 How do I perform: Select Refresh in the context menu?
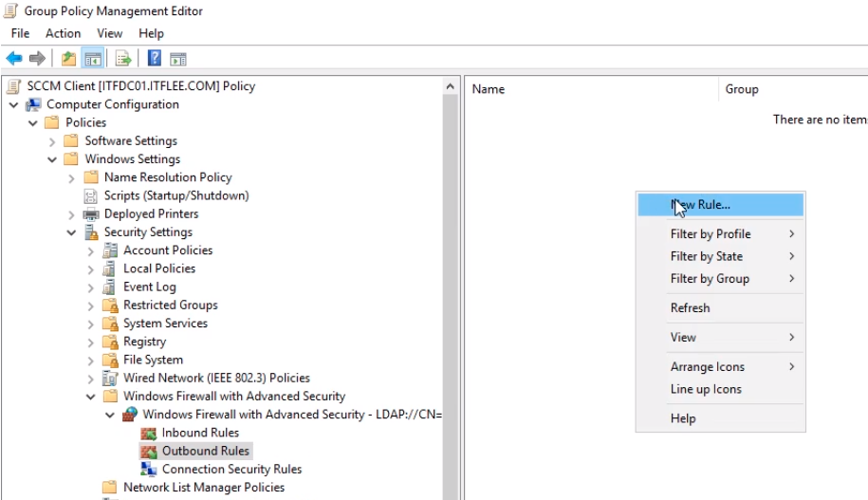coord(721,307)
